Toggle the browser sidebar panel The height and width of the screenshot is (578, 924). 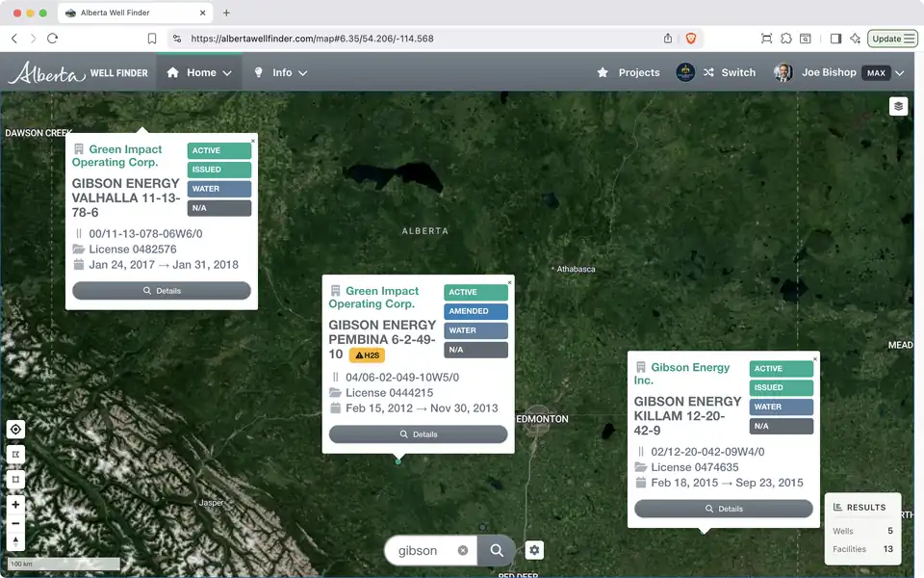[x=835, y=39]
